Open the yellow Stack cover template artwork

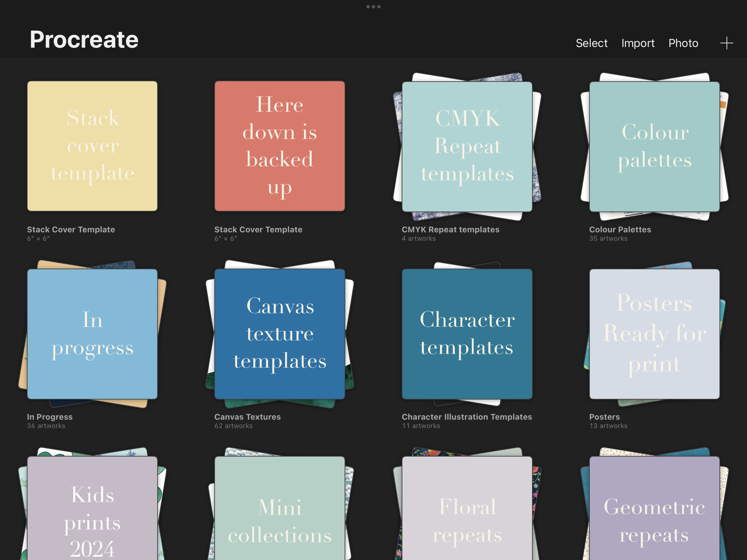92,146
